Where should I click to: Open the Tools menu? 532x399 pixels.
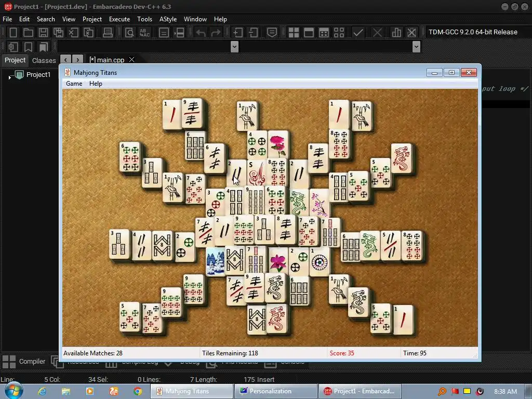point(144,19)
